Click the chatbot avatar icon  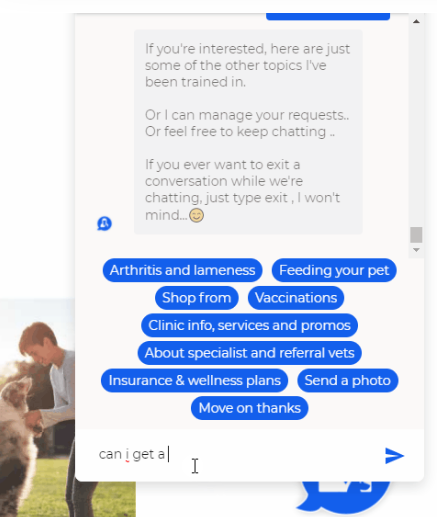pyautogui.click(x=104, y=223)
